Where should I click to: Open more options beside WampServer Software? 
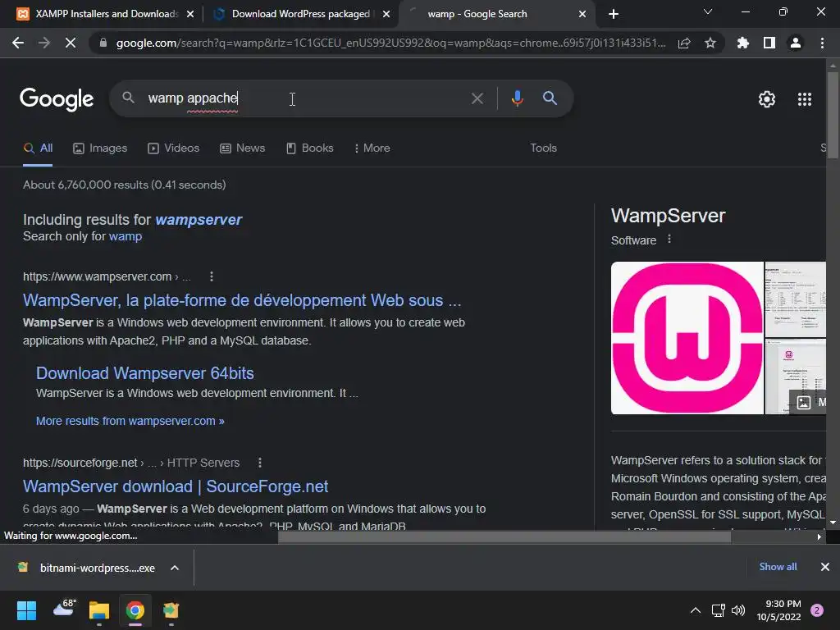(669, 240)
